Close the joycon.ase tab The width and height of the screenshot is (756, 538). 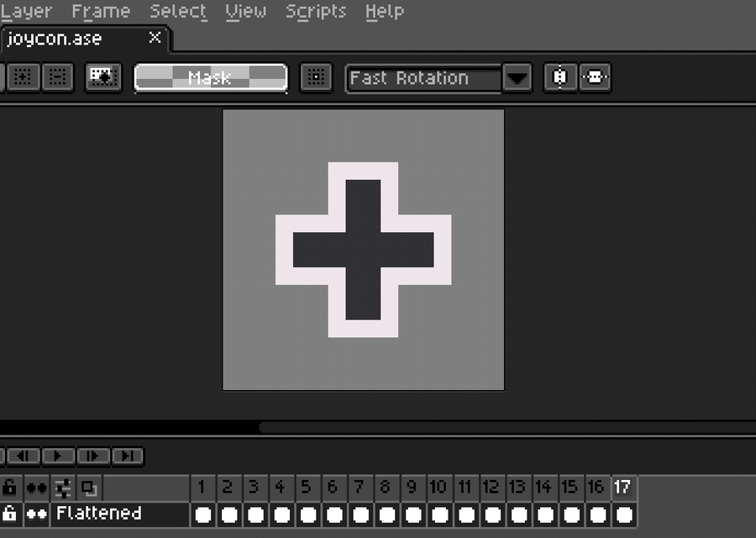[155, 38]
